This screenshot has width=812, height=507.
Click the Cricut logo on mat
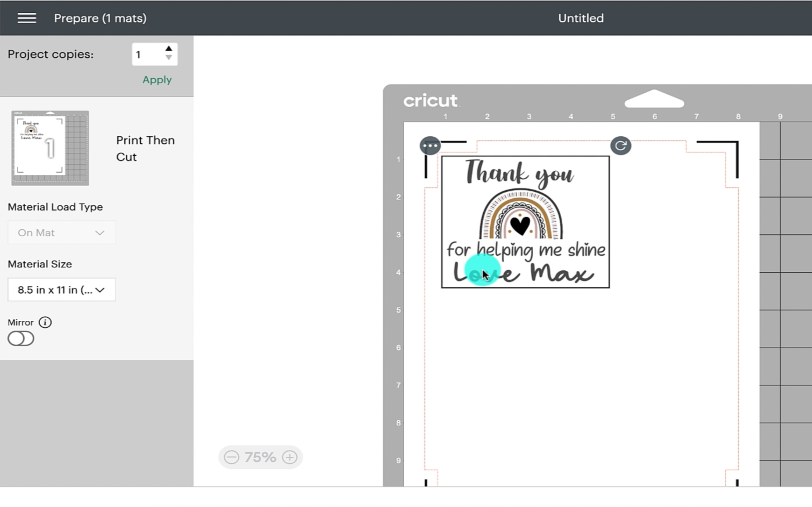pos(430,101)
